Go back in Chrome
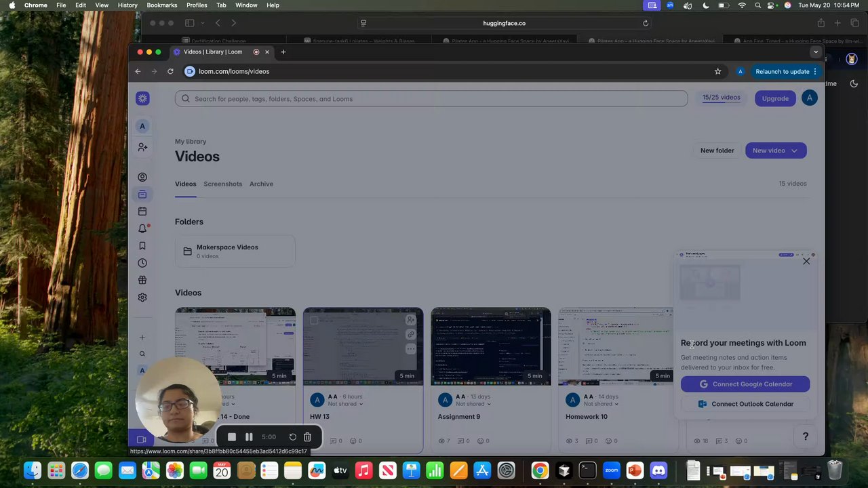The width and height of the screenshot is (868, 488). click(138, 71)
